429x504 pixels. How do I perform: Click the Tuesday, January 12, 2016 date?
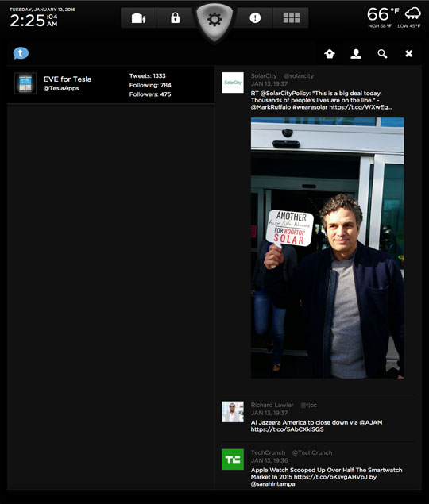click(42, 10)
